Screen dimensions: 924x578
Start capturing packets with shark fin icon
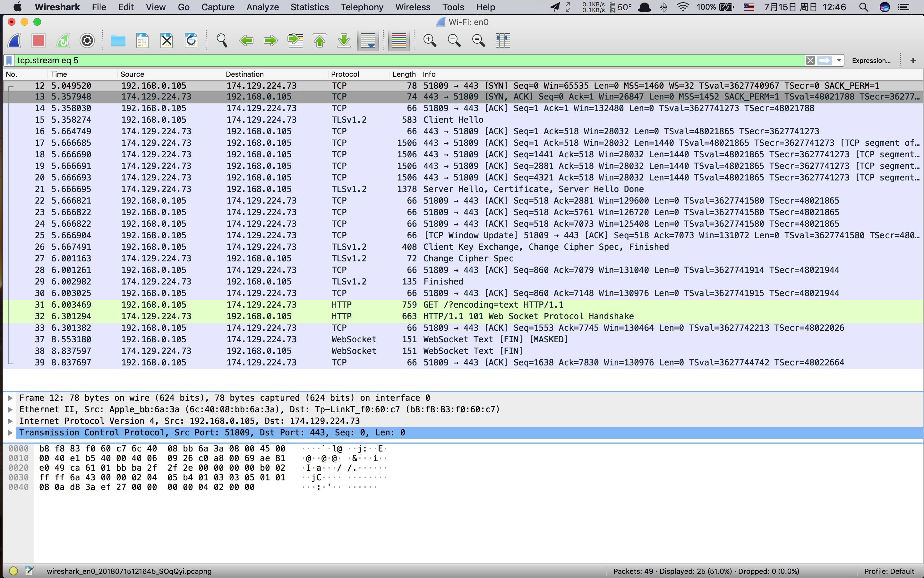click(x=14, y=40)
